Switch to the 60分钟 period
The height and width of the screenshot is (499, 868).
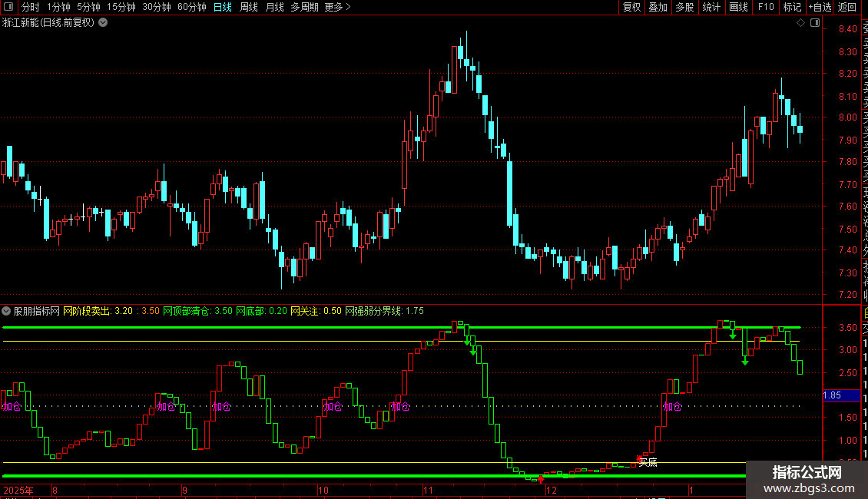[x=192, y=7]
